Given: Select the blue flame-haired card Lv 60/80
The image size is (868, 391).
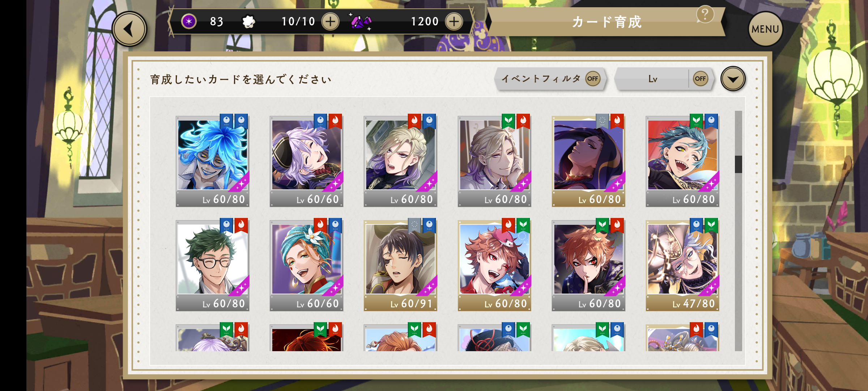Looking at the screenshot, I should pos(212,161).
